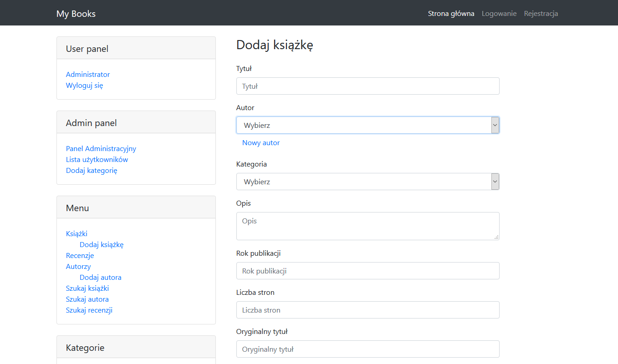Viewport: 618px width, 364px height.
Task: Open Panel Administracyjny
Action: pos(101,148)
